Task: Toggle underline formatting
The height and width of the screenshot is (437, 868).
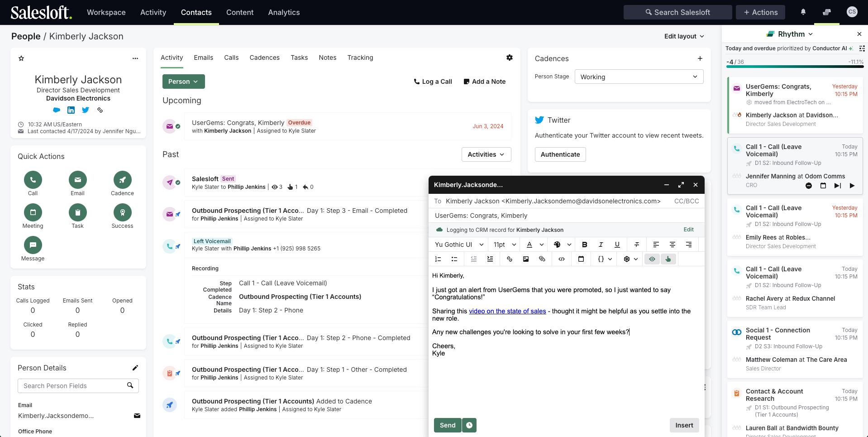Action: tap(617, 245)
